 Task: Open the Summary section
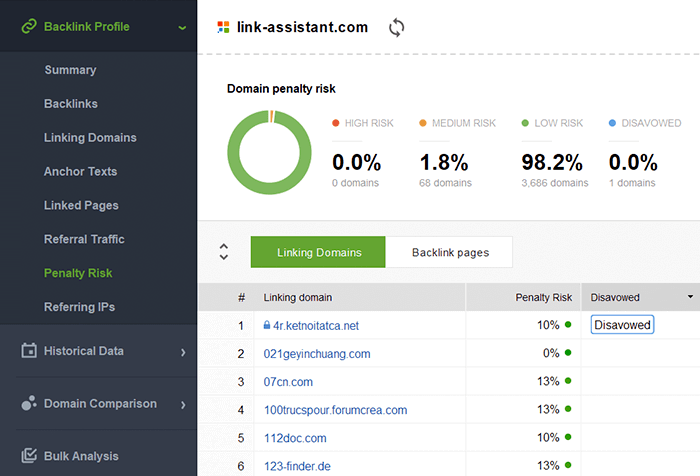click(70, 70)
